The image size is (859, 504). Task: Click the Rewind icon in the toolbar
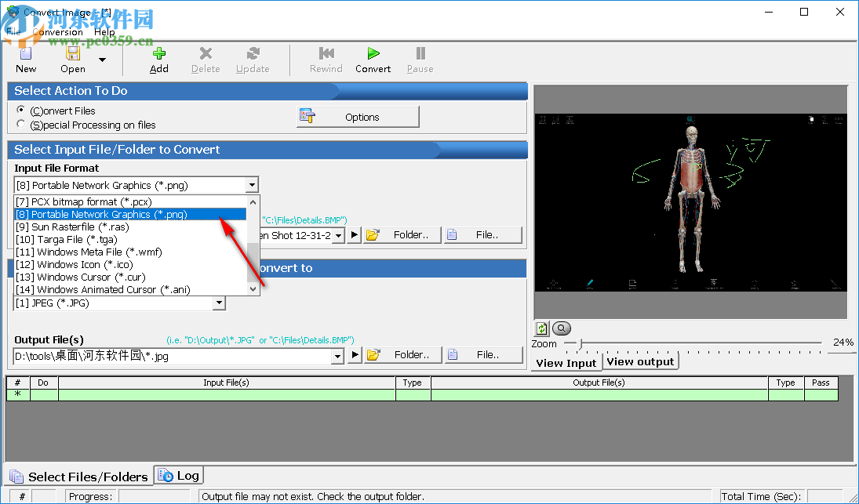(x=326, y=55)
